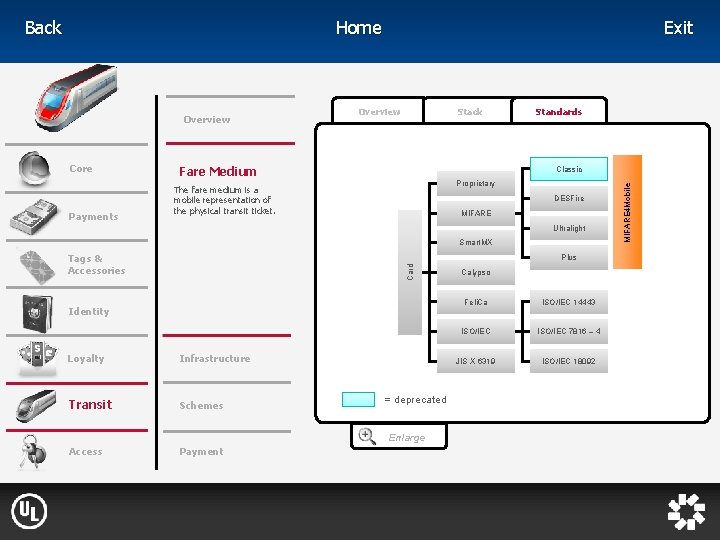
Task: Switch to the Overview tab of the diagram
Action: (x=378, y=111)
